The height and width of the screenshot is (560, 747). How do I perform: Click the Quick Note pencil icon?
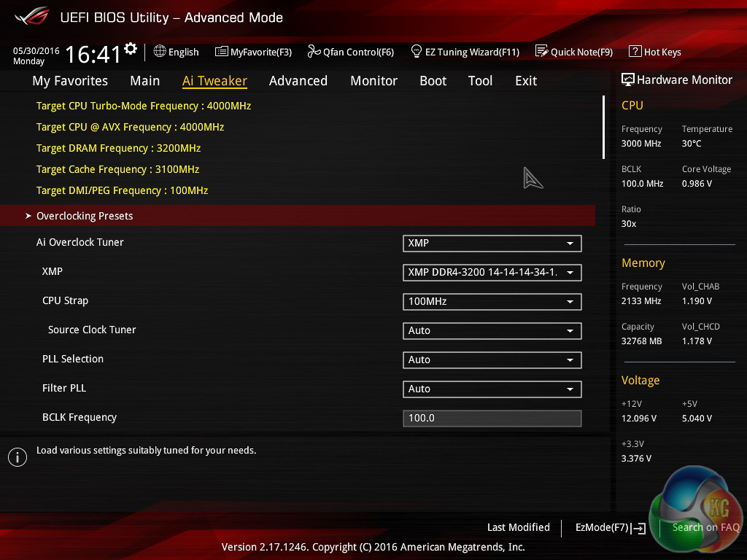click(542, 52)
